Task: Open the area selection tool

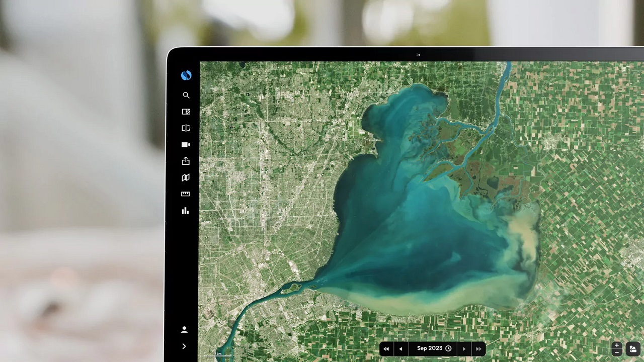Action: point(186,128)
